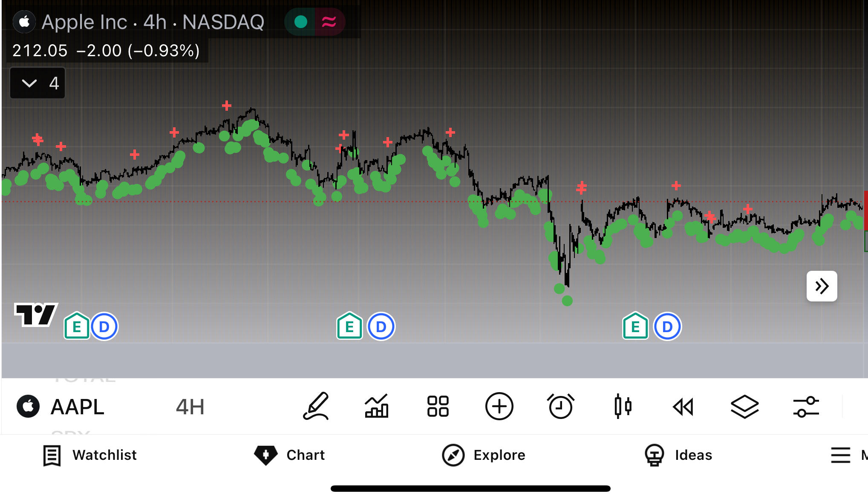Open the alert clock icon
Screen dimensions: 868x502
(560, 406)
